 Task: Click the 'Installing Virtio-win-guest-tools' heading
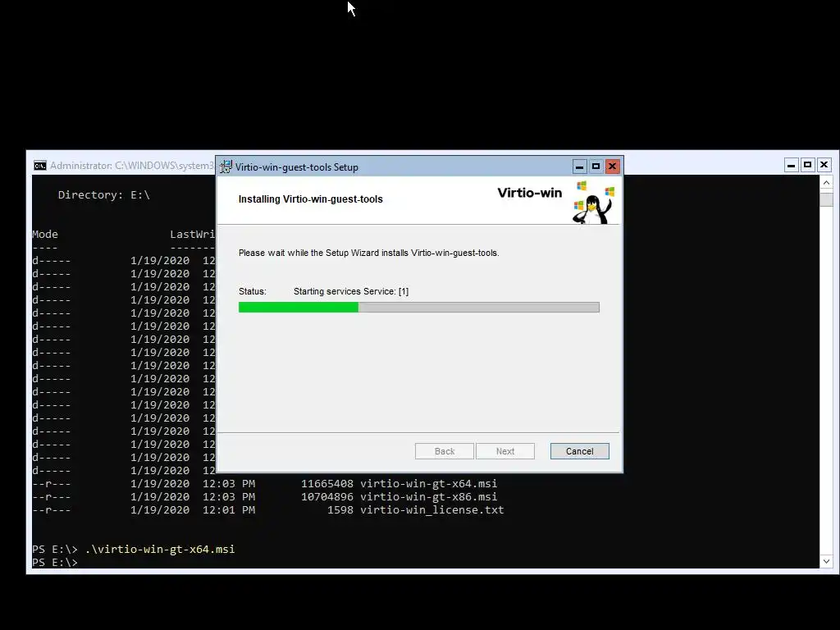point(311,199)
